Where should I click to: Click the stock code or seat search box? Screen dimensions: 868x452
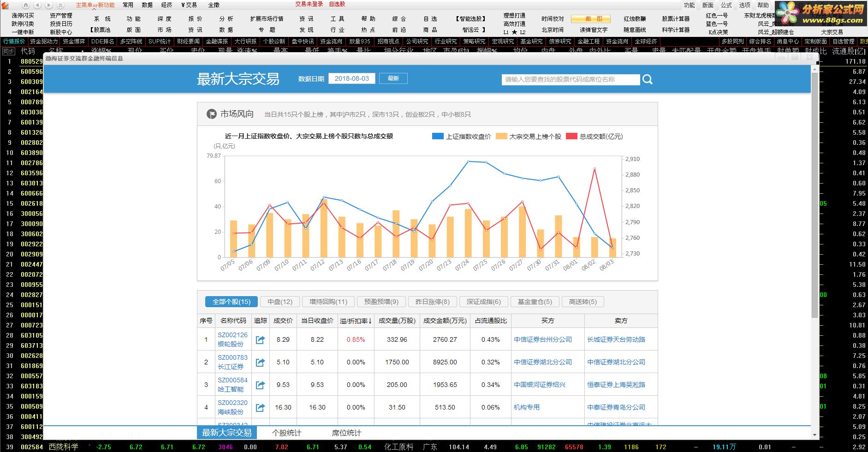[571, 79]
